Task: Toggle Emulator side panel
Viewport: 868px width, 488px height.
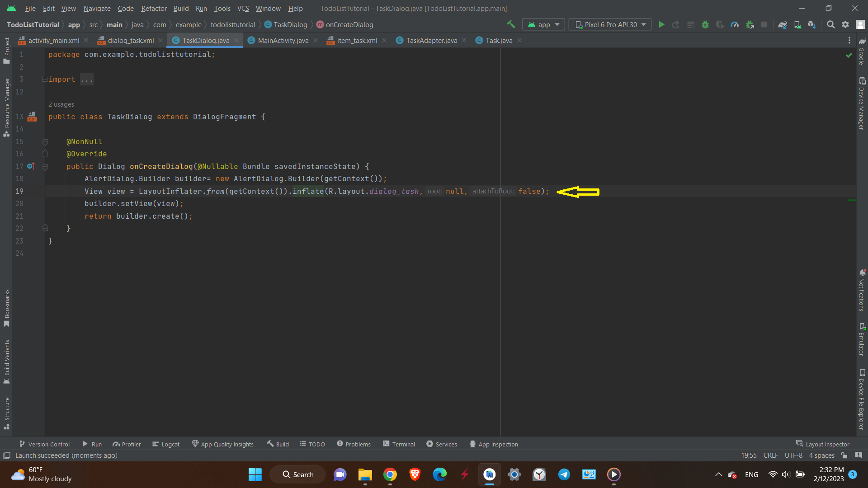Action: click(x=862, y=339)
